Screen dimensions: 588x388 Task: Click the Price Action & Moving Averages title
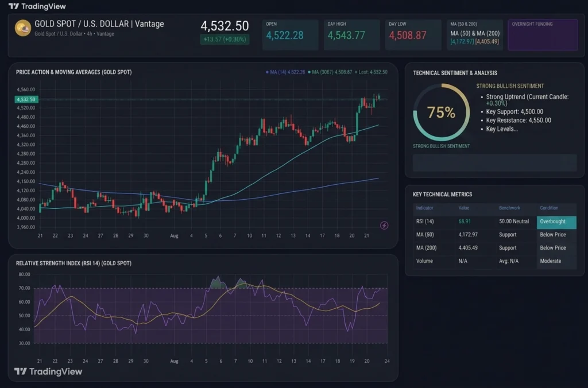click(73, 72)
